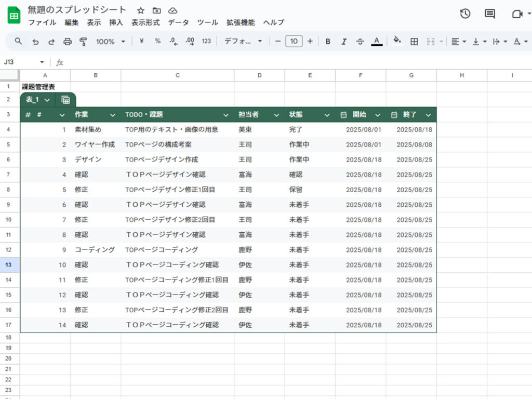Open filter dropdown for 担当者 column
The width and height of the screenshot is (532, 399).
pyautogui.click(x=276, y=115)
